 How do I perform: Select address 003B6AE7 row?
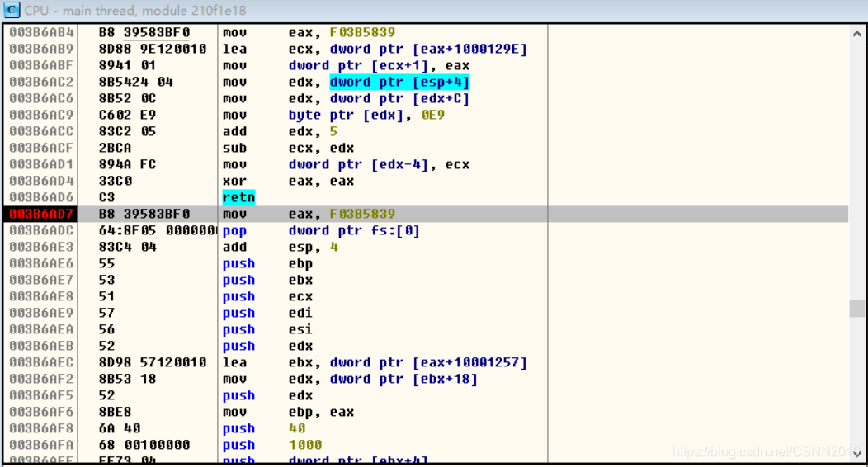[425, 281]
